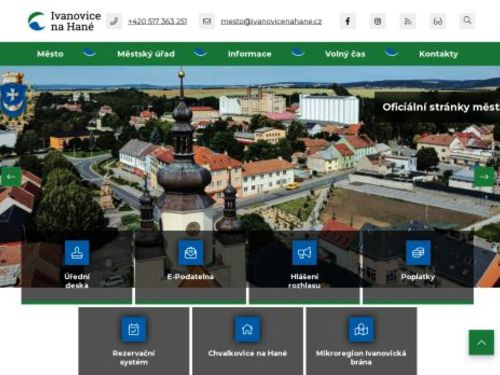500x375 pixels.
Task: Click the envelope email icon
Action: tap(207, 21)
